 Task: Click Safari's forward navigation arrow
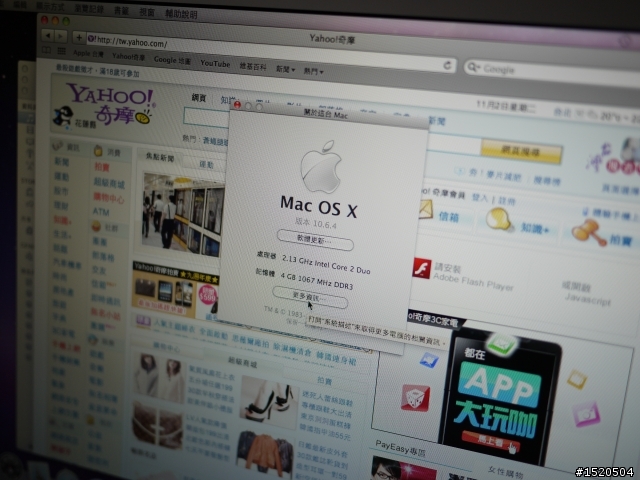click(60, 37)
